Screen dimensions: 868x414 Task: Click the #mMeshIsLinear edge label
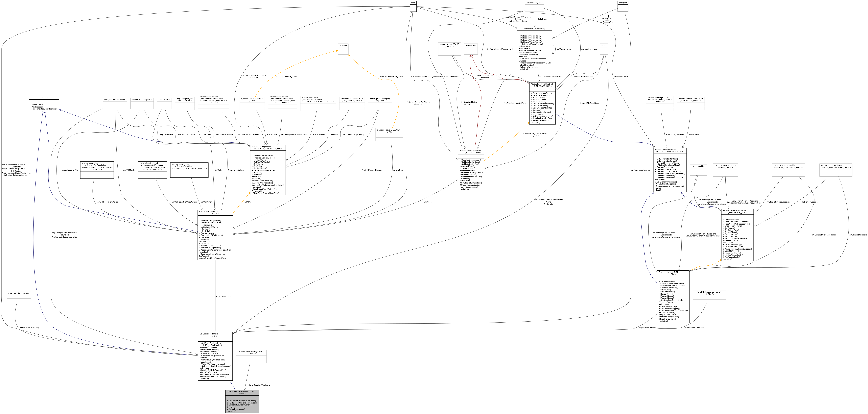click(x=621, y=77)
